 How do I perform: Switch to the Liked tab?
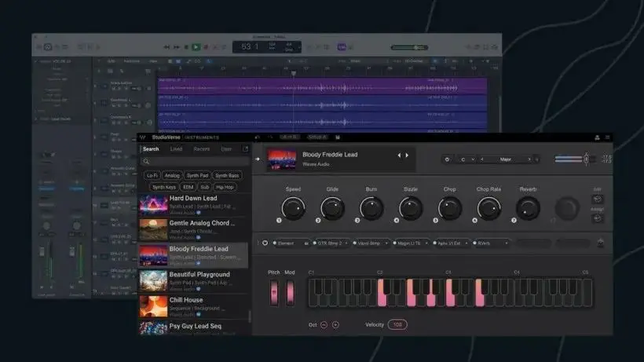[x=176, y=148]
